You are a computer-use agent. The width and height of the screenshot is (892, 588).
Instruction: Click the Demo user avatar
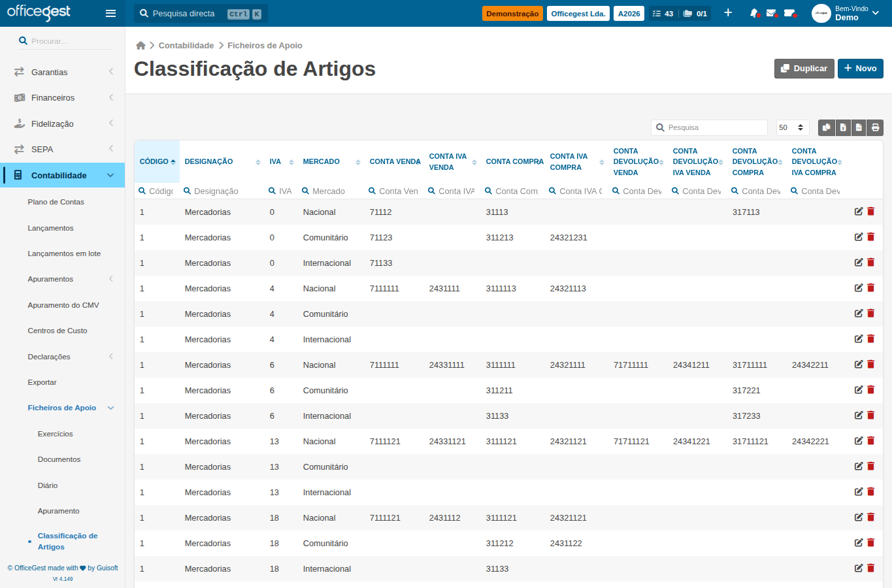point(821,13)
